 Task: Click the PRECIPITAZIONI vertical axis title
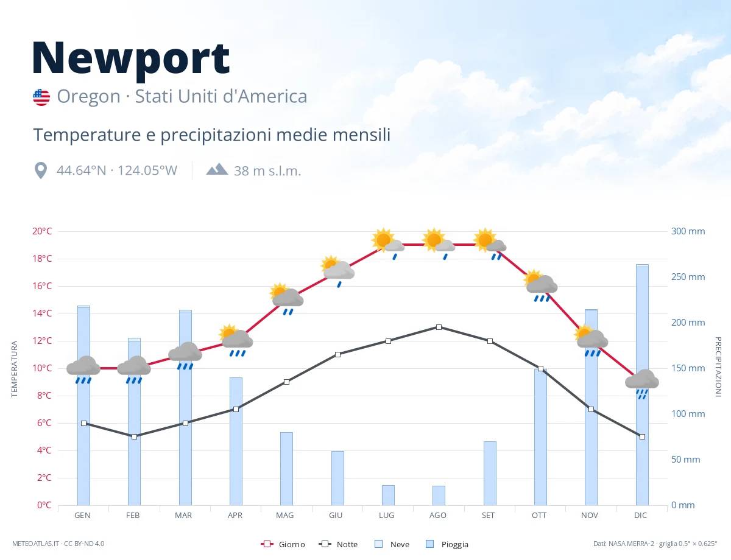tap(718, 366)
